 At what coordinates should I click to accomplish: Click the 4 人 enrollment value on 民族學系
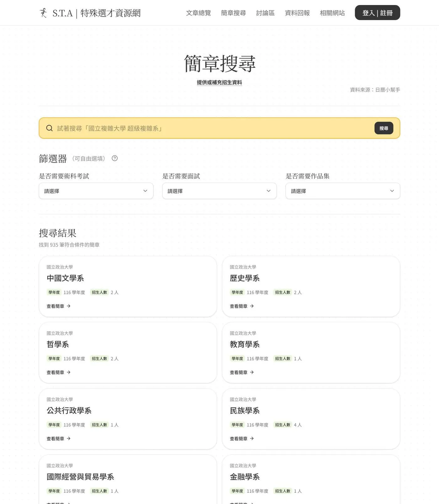pyautogui.click(x=298, y=425)
